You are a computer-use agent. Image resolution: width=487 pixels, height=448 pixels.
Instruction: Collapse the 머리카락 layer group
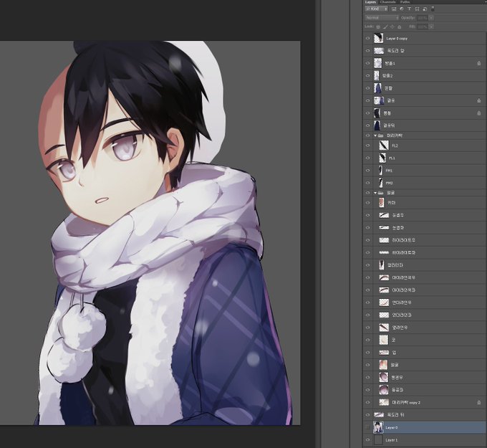375,135
